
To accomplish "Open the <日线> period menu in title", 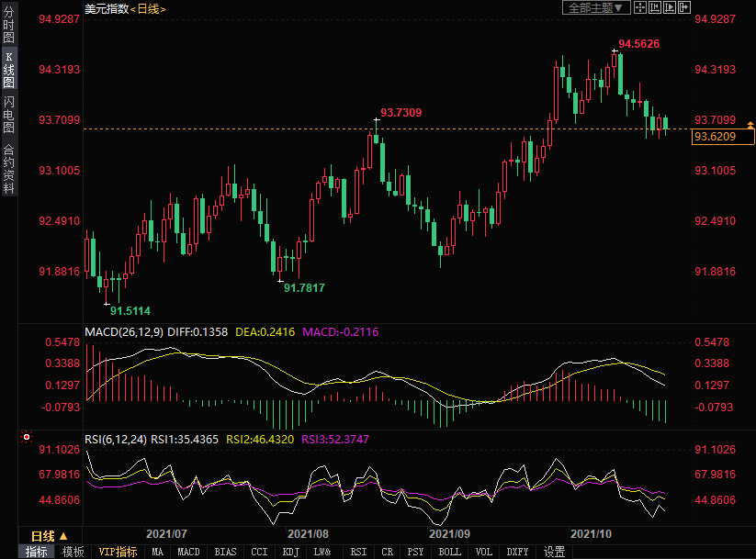I will pos(147,8).
